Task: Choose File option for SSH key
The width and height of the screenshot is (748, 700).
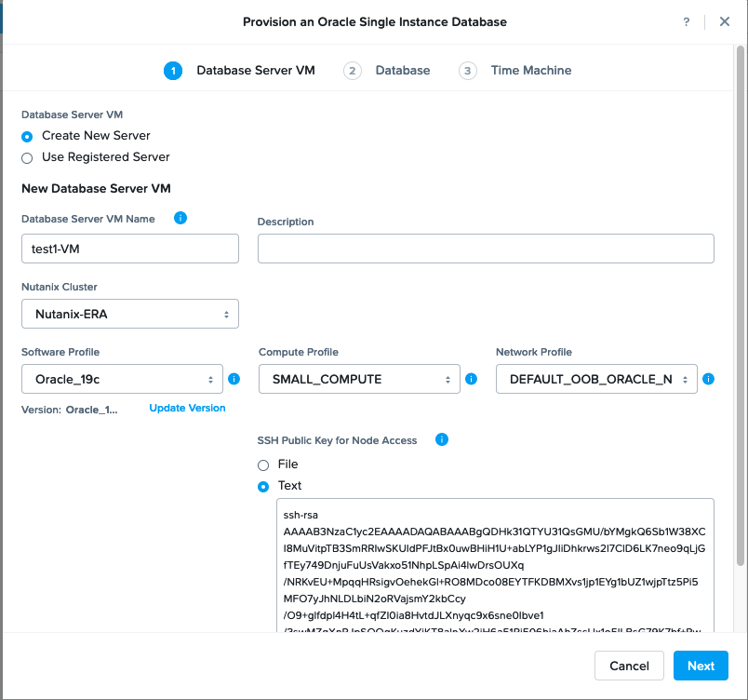Action: pos(263,465)
